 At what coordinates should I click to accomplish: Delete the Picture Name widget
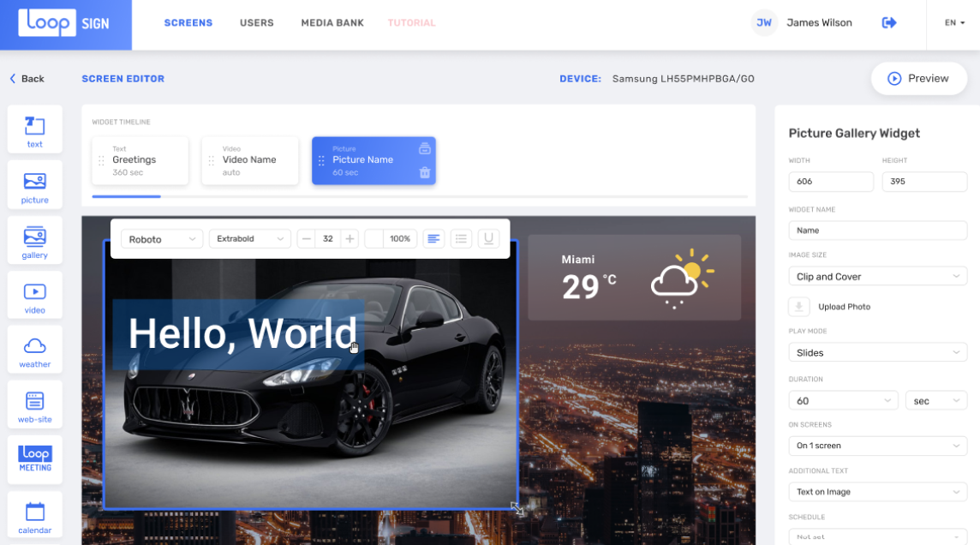click(424, 173)
